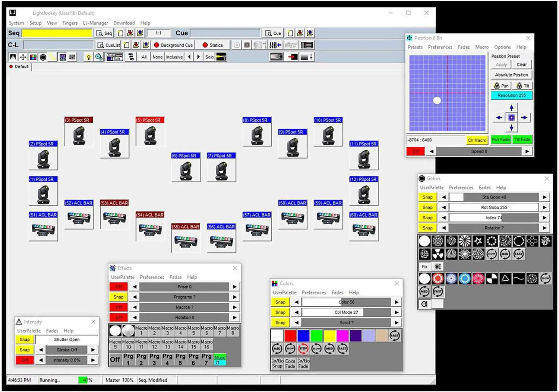Increase Prism value with its right arrow
559x392 pixels.
click(x=234, y=287)
